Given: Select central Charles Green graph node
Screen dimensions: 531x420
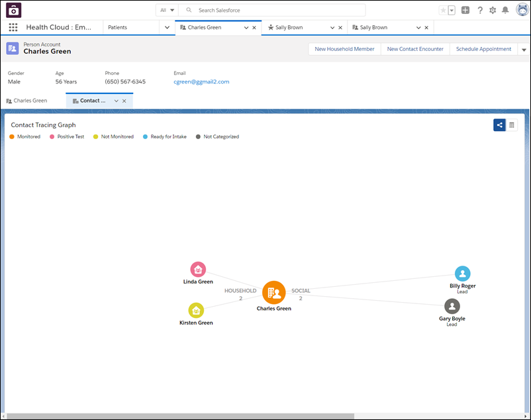Looking at the screenshot, I should 274,292.
